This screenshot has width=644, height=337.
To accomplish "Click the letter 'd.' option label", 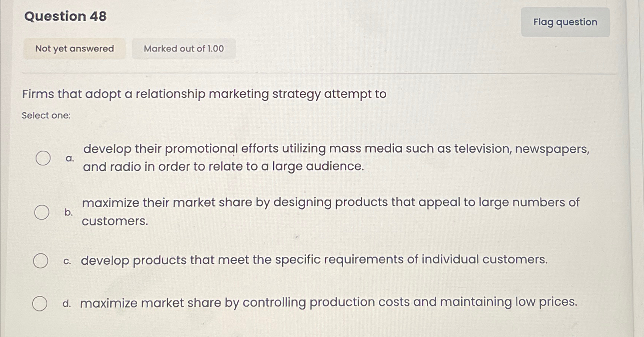I will point(67,304).
